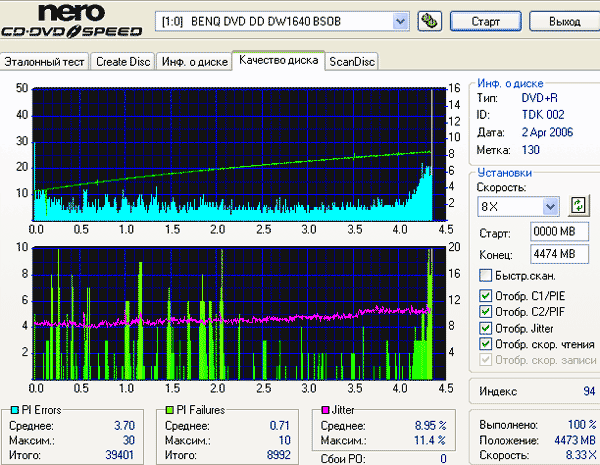The width and height of the screenshot is (600, 465).
Task: Switch to the Эталонный тест tab
Action: tap(44, 62)
